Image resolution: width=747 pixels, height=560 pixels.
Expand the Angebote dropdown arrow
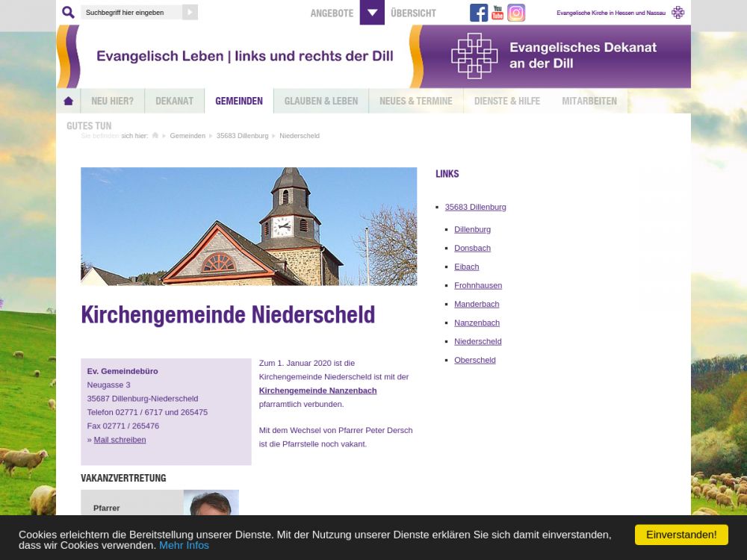[x=372, y=13]
